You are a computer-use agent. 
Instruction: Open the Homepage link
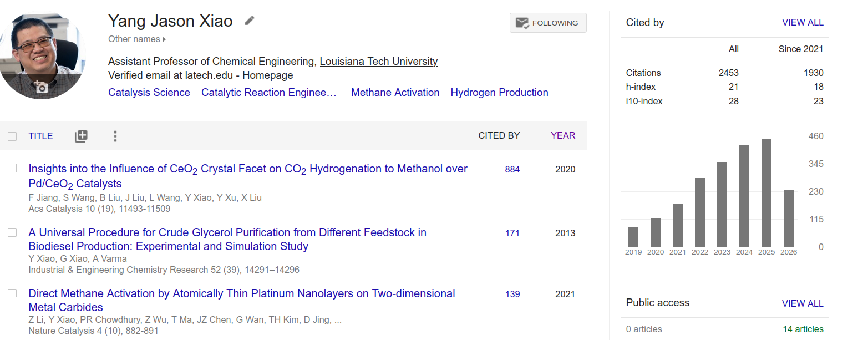click(268, 75)
